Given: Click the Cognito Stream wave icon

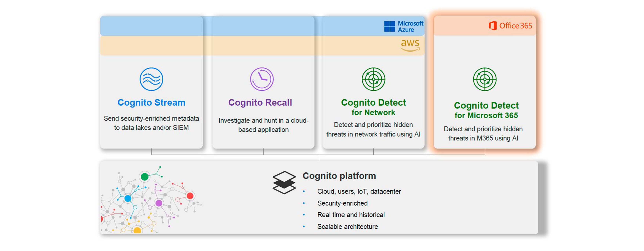Looking at the screenshot, I should click(151, 79).
